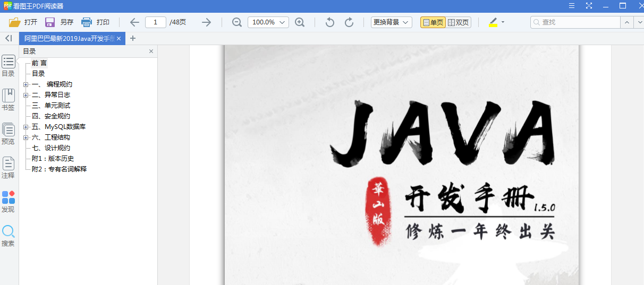Expand the 五、MySQL数据库 tree node
Screen dimensions: 644x285
click(x=26, y=127)
